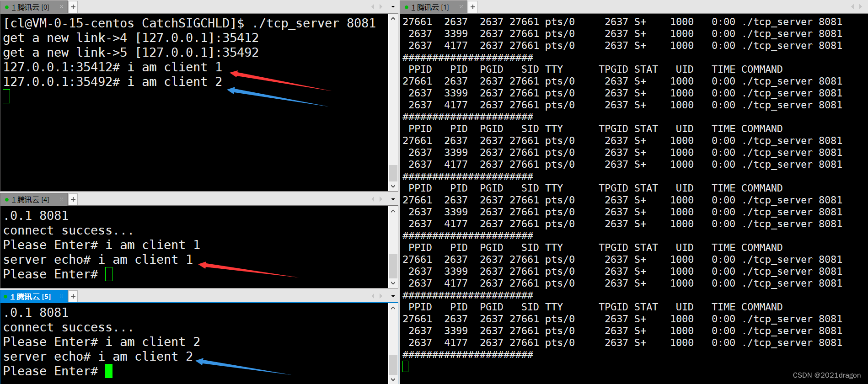Open tab list dropdown in 腾讯云 [5] pane
Screen dimensions: 868x384
click(393, 296)
